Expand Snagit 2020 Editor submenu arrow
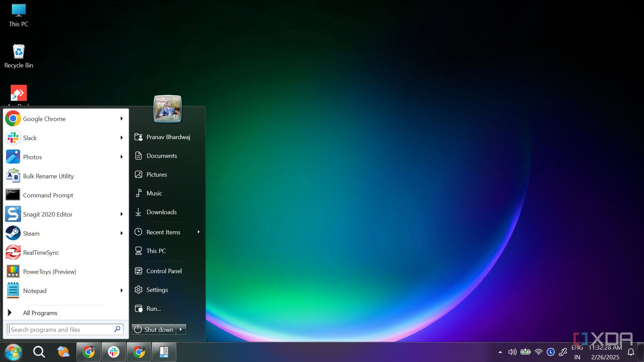This screenshot has width=644, height=362. pos(121,214)
